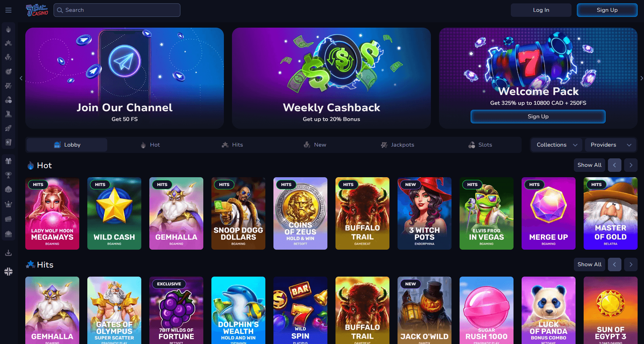Click Log In button

(x=541, y=10)
